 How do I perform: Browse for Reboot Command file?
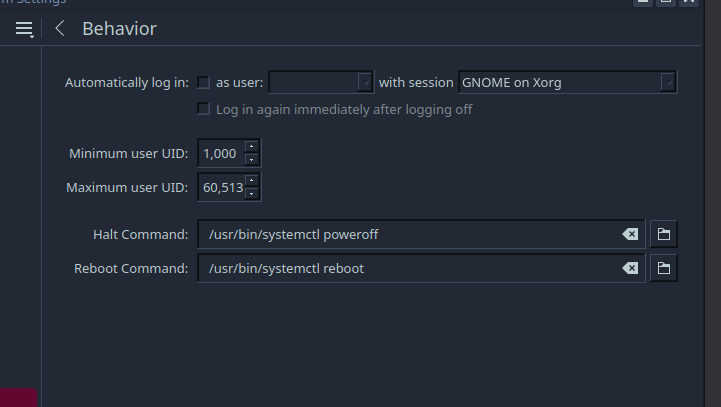[664, 268]
